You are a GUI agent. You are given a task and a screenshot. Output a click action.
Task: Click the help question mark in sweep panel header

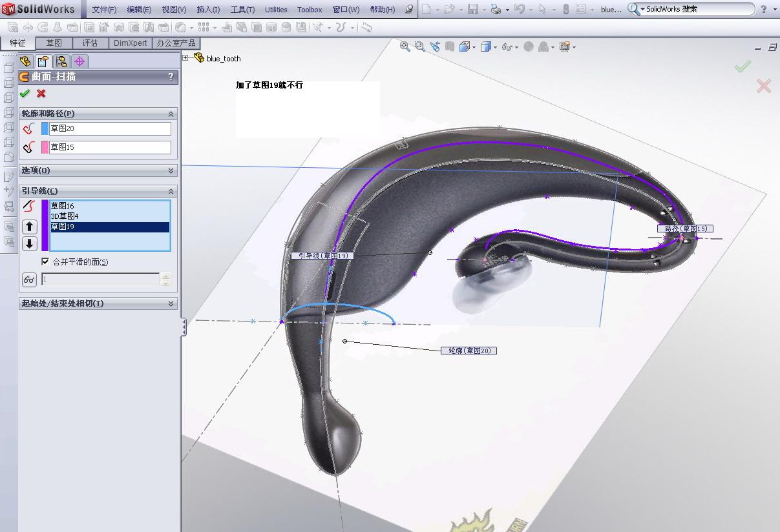(x=171, y=76)
